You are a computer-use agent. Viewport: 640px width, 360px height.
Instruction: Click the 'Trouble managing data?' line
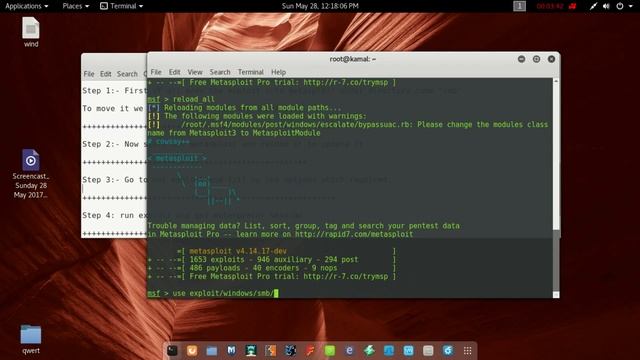tap(303, 226)
